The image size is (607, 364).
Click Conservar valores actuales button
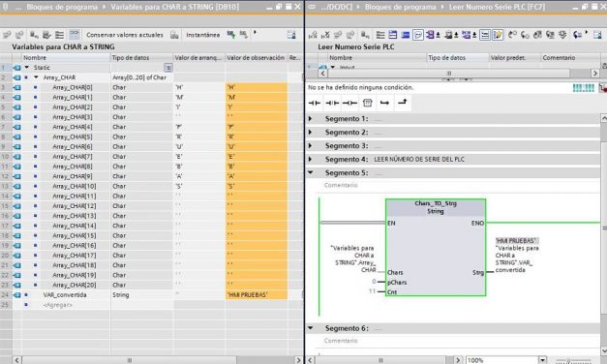[125, 35]
